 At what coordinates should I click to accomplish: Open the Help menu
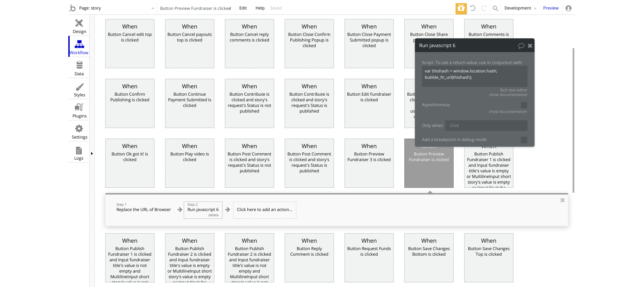point(260,8)
